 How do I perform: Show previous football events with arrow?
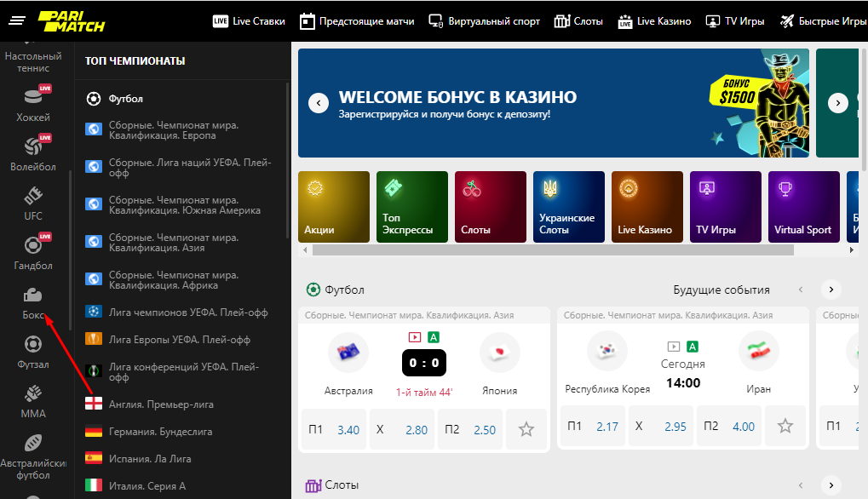[801, 290]
